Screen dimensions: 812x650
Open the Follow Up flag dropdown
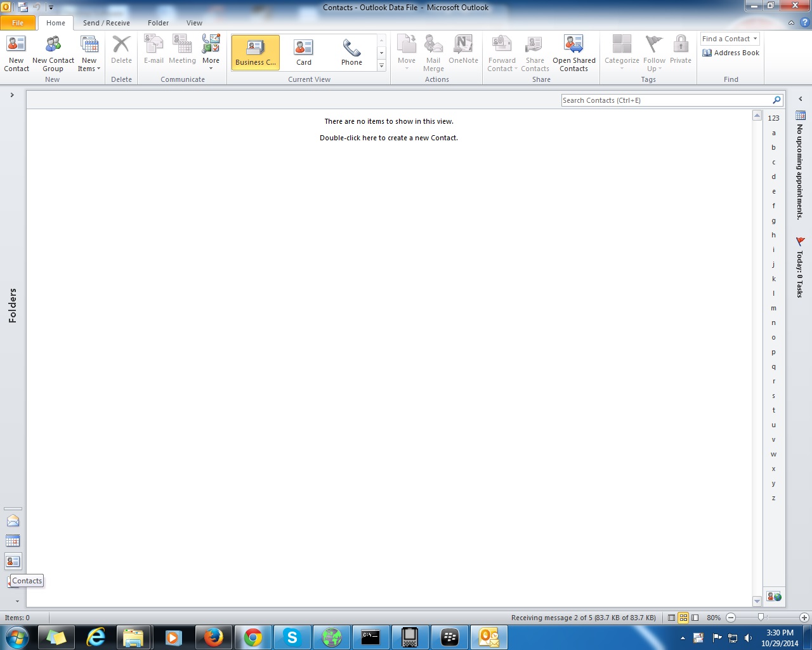(654, 53)
